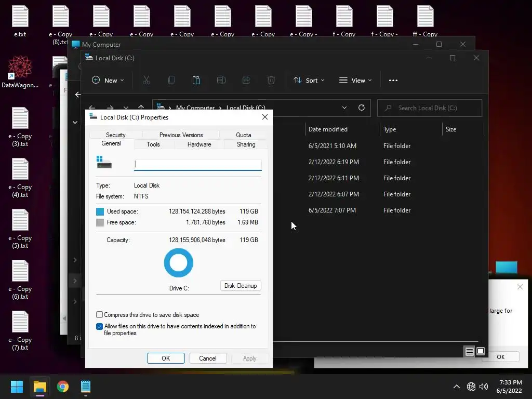Close the Local Disk (C:) Properties dialog
This screenshot has width=532, height=399.
pos(265,117)
